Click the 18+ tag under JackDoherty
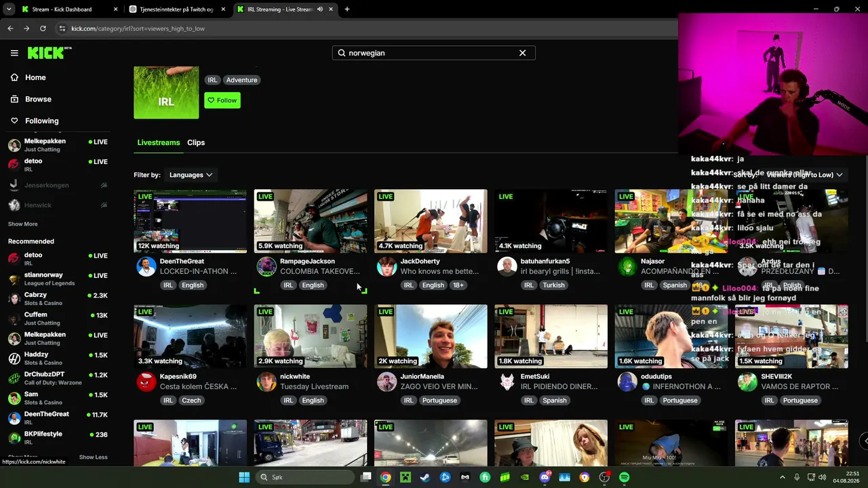Screen dimensions: 868x488 (458, 285)
